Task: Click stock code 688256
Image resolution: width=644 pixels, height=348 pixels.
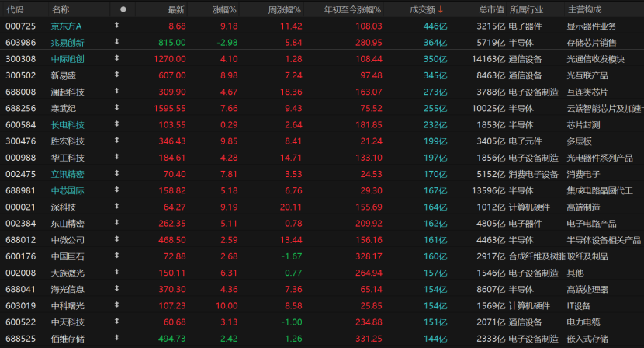Action: [x=20, y=109]
